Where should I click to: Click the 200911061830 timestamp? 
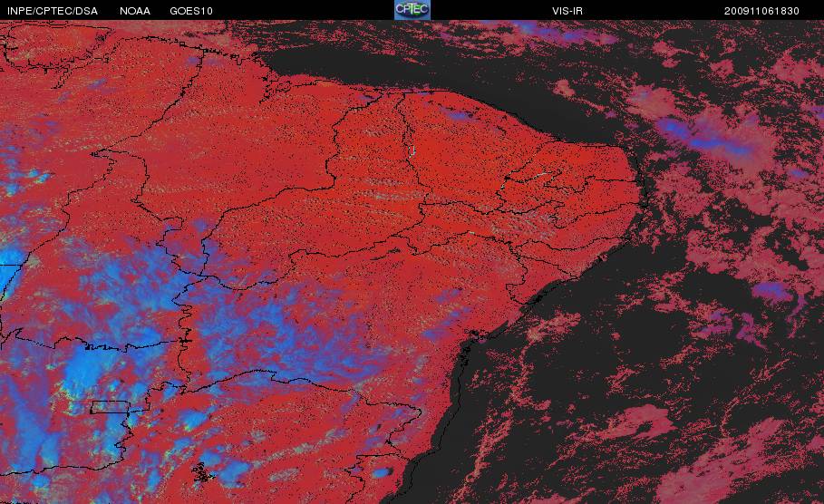click(761, 11)
